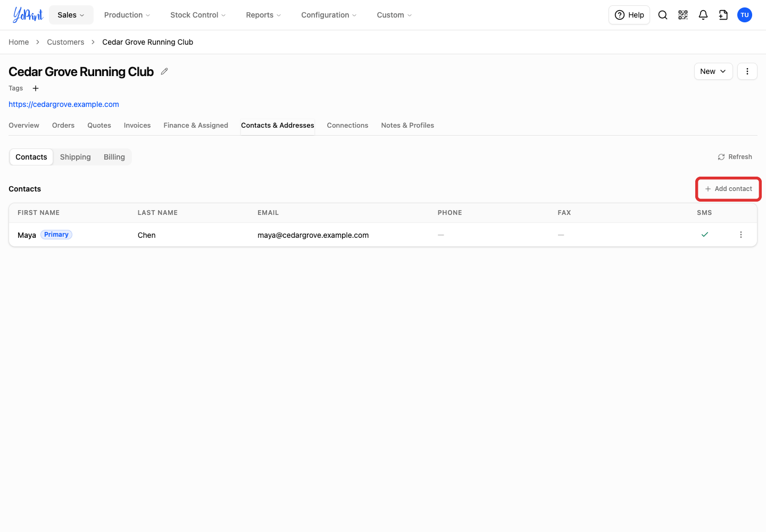Click the document import icon
Image resolution: width=766 pixels, height=532 pixels.
[x=723, y=15]
